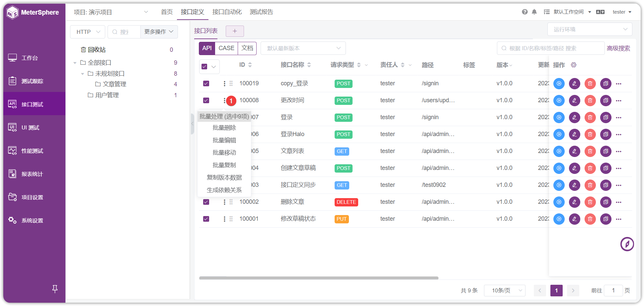
Task: Choose 批量复制 from batch menu
Action: click(224, 165)
